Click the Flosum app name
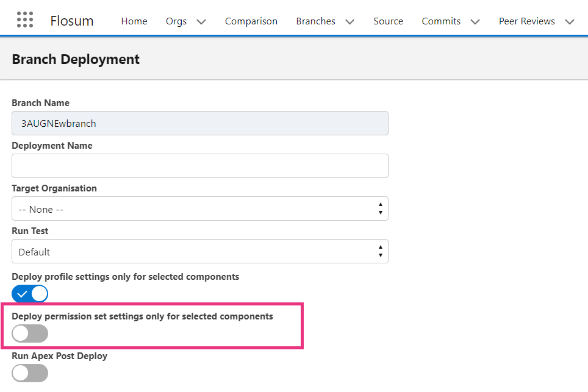 coord(72,21)
